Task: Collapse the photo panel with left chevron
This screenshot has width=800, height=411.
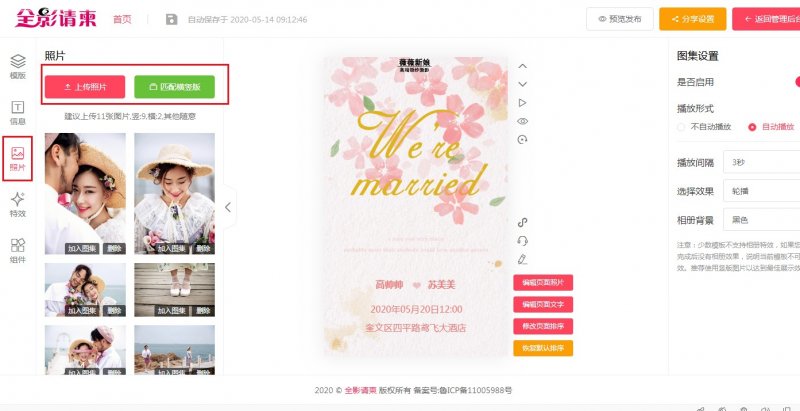Action: pyautogui.click(x=229, y=207)
